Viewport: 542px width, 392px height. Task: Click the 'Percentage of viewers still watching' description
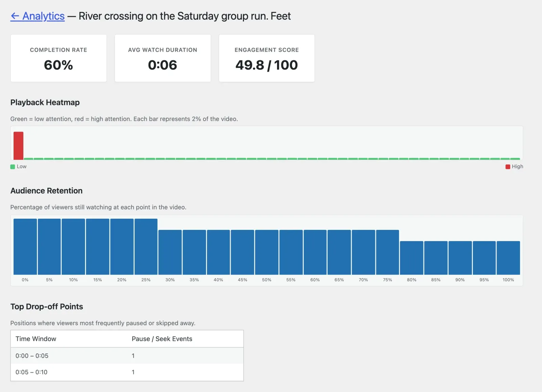pos(98,207)
